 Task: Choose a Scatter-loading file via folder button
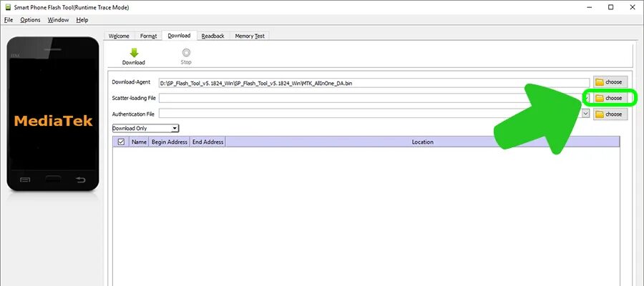click(x=610, y=98)
